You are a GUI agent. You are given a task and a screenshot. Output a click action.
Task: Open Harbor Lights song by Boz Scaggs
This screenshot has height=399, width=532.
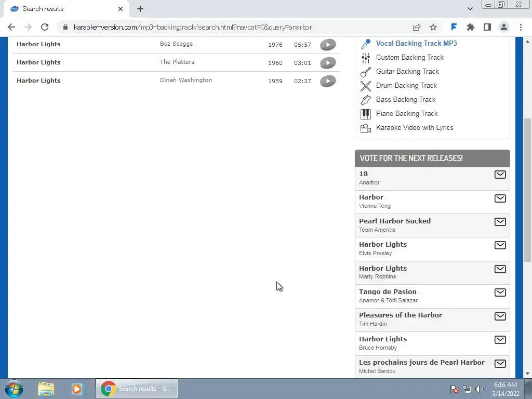tap(38, 44)
